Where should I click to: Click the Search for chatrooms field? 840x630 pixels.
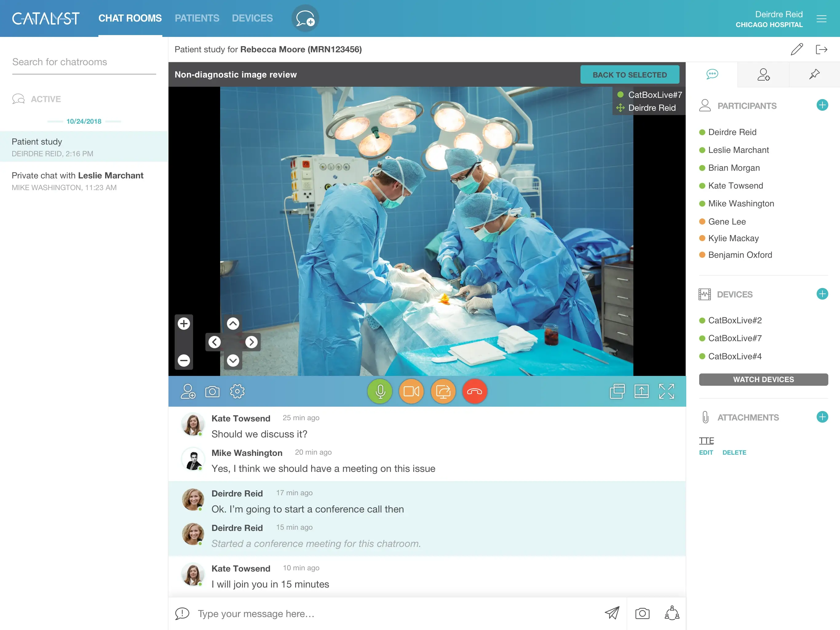(x=84, y=62)
